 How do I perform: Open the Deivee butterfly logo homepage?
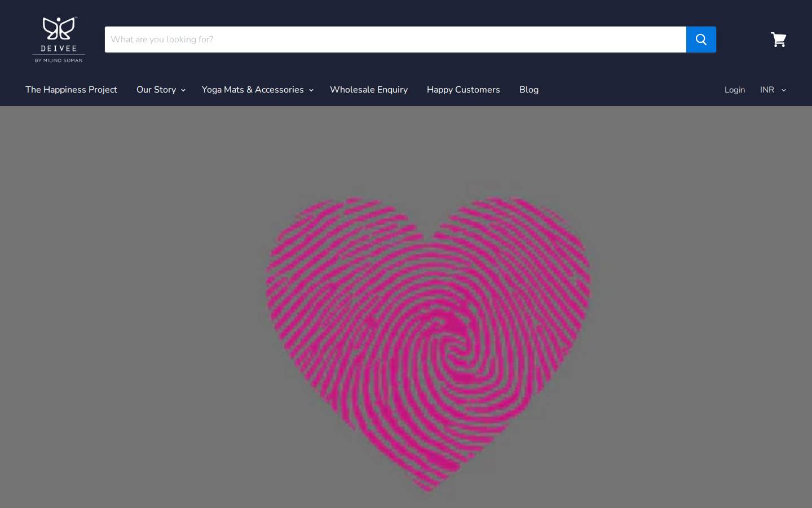pyautogui.click(x=59, y=40)
